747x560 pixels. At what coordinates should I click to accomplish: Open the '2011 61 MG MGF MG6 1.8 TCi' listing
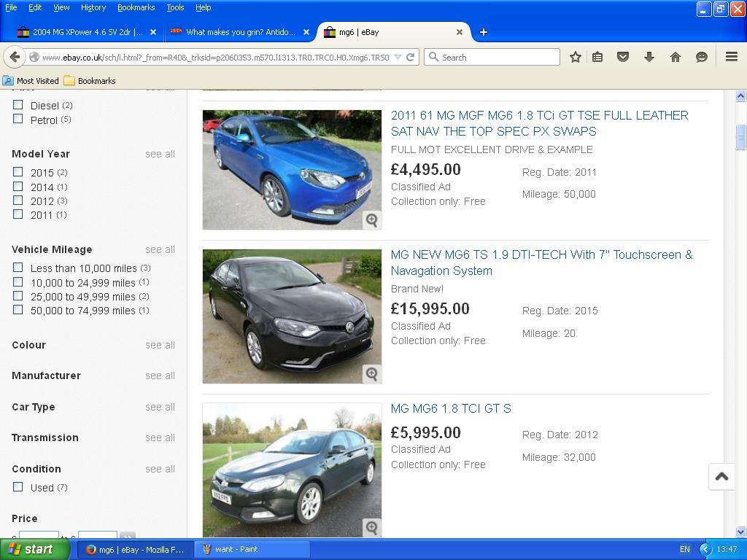tap(540, 123)
